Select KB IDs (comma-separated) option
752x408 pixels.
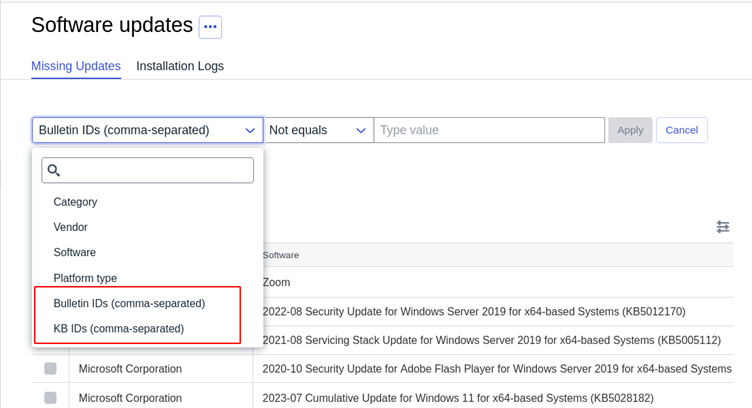[118, 329]
